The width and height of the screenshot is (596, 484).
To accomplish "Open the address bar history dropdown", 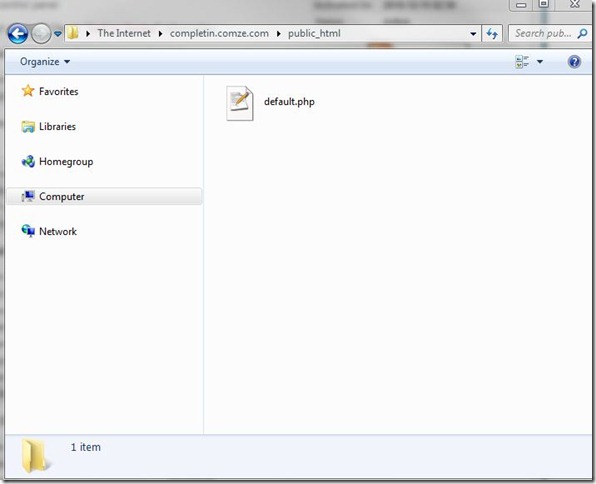I will tap(473, 34).
